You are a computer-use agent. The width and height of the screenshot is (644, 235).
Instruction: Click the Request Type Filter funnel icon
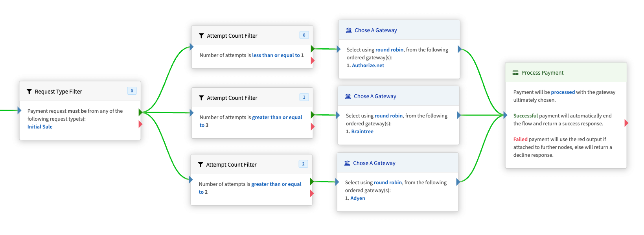point(29,92)
